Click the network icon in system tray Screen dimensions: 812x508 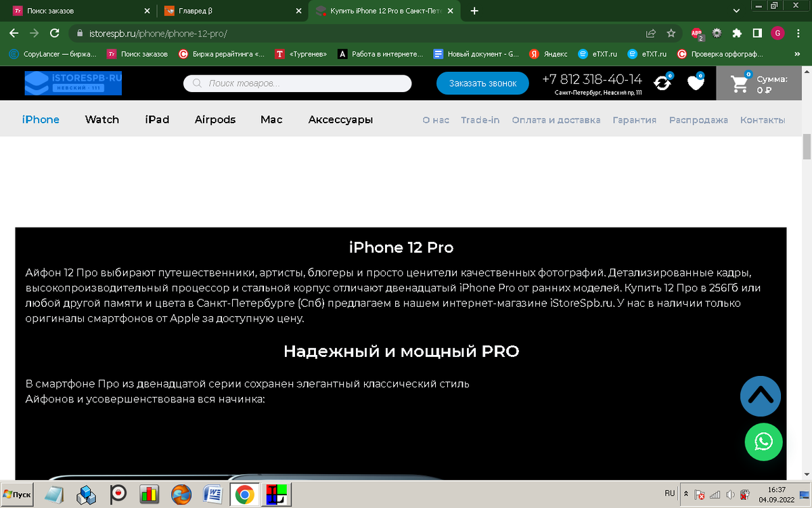tap(715, 494)
